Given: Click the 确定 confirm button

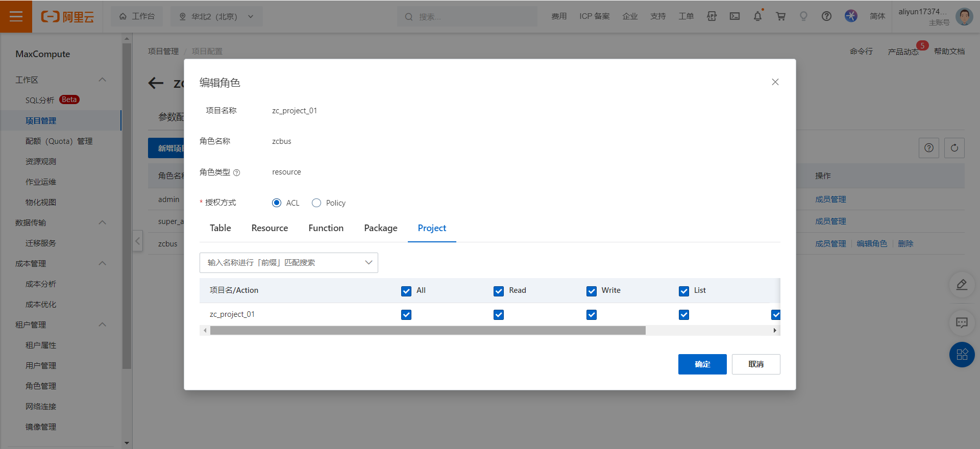Looking at the screenshot, I should pyautogui.click(x=702, y=364).
